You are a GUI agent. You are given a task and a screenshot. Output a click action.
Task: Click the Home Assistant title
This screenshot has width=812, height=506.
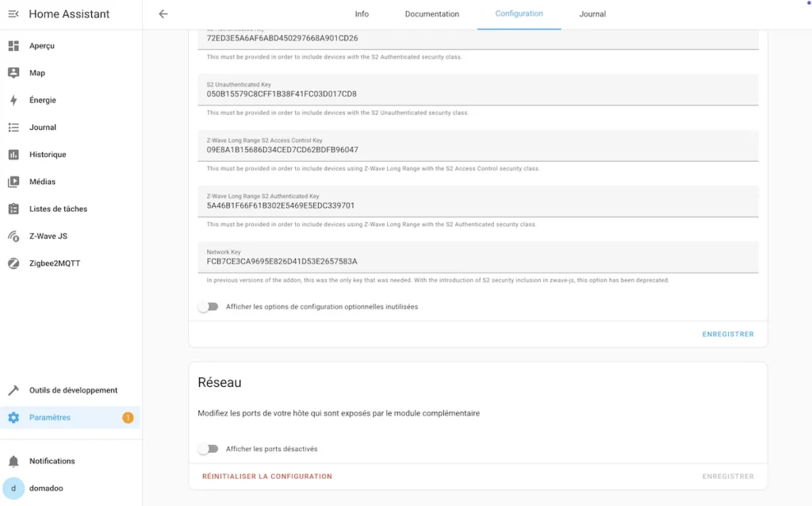click(69, 14)
